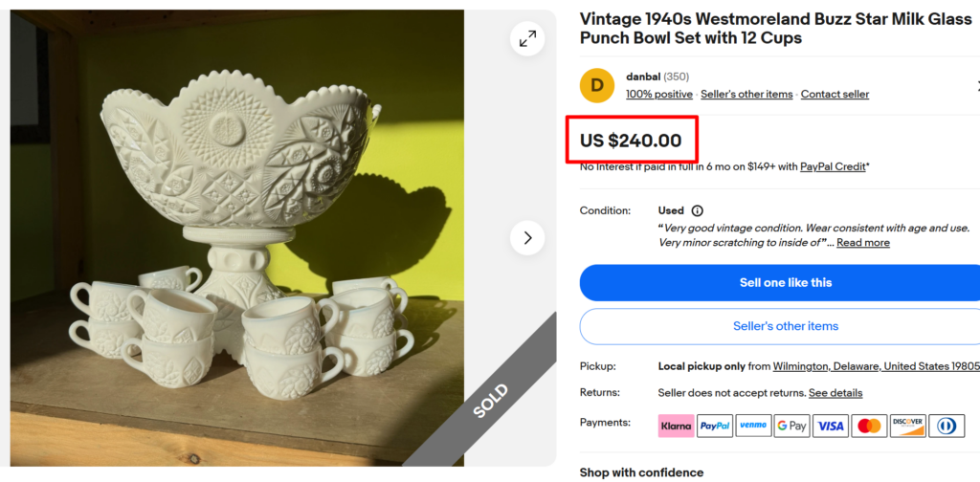This screenshot has width=980, height=482.
Task: Click the Google Pay icon
Action: (791, 426)
